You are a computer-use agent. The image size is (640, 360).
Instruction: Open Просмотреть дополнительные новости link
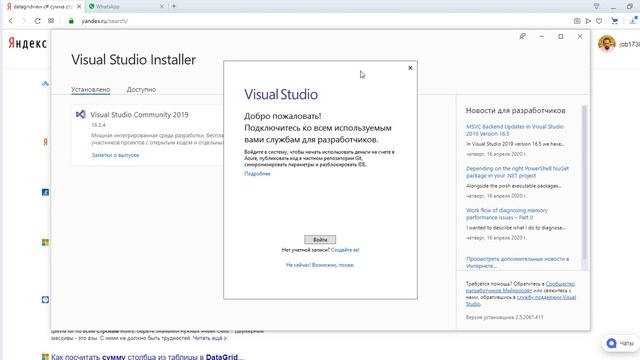[517, 262]
